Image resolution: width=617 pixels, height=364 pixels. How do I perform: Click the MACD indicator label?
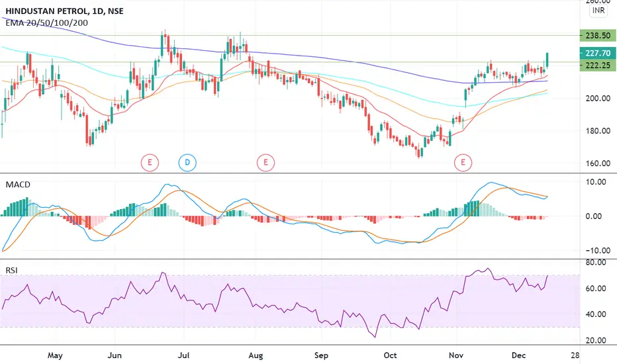(18, 185)
